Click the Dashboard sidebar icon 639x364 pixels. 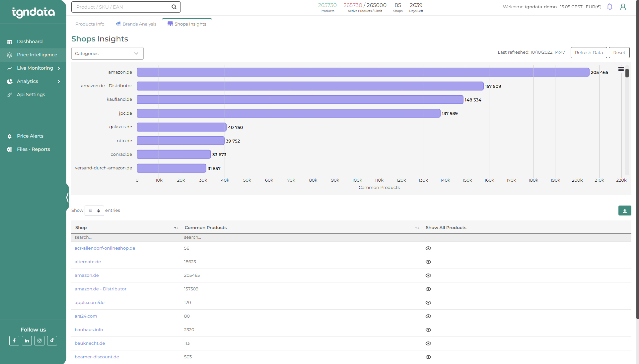tap(10, 42)
